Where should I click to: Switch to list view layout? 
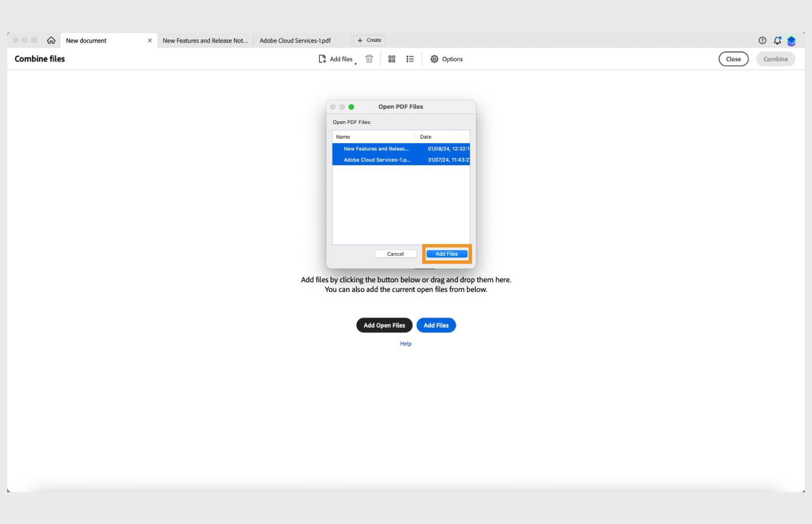(410, 59)
